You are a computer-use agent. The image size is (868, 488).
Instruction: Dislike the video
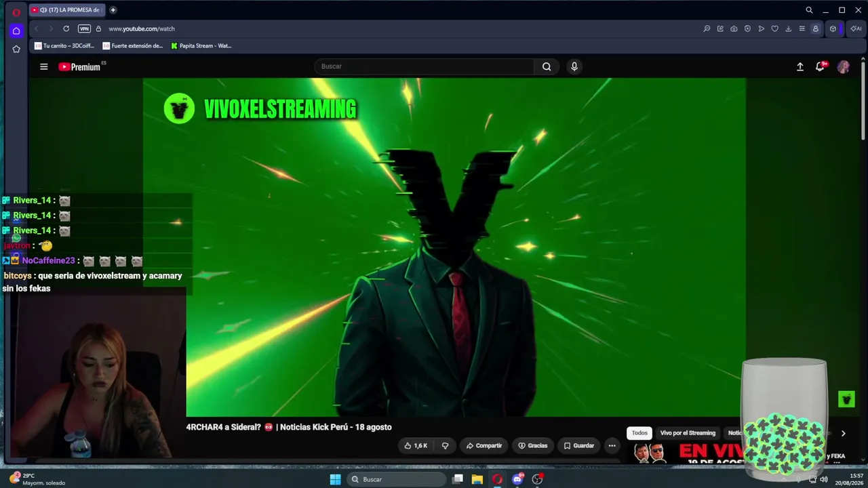pyautogui.click(x=446, y=445)
